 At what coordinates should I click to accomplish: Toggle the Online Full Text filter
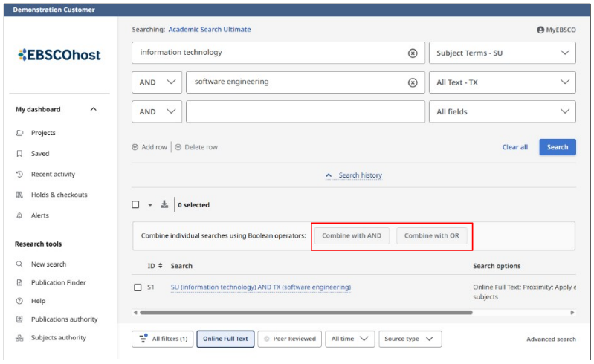point(225,339)
